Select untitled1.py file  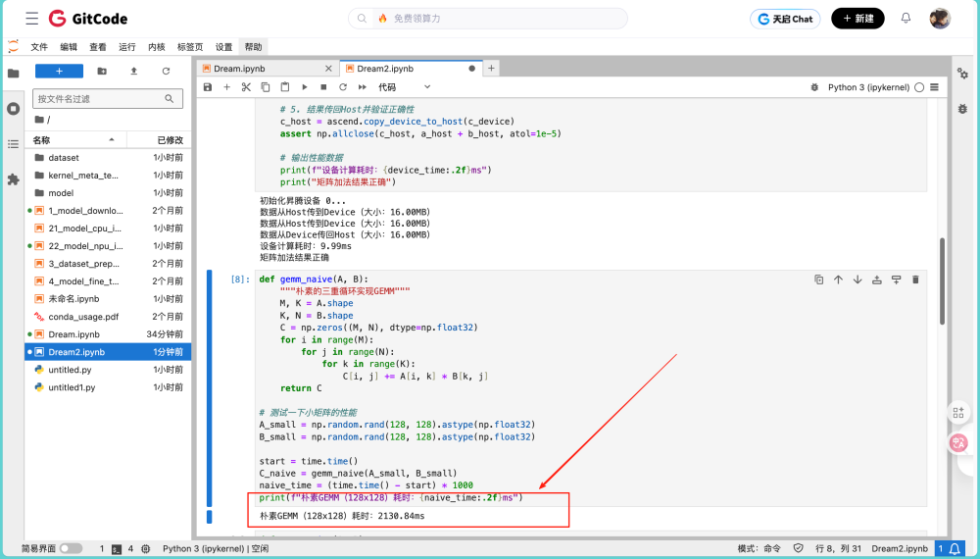(x=108, y=387)
